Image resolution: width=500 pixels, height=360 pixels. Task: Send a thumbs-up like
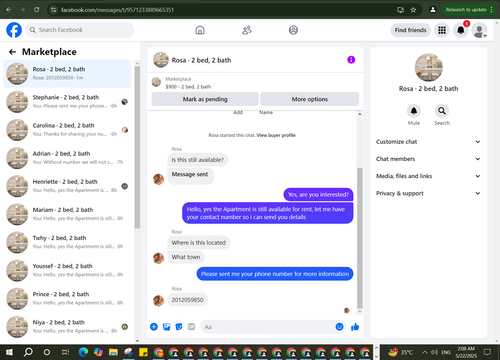355,327
